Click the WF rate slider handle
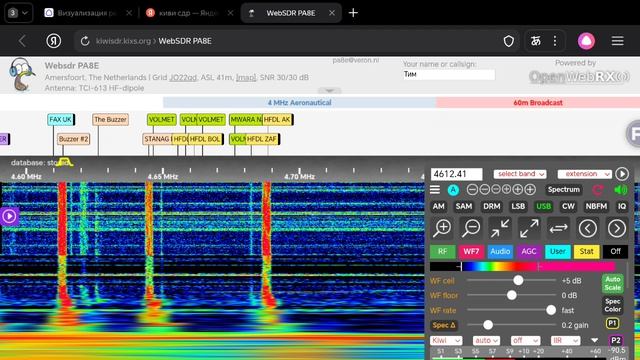The image size is (640, 360). pos(551,310)
